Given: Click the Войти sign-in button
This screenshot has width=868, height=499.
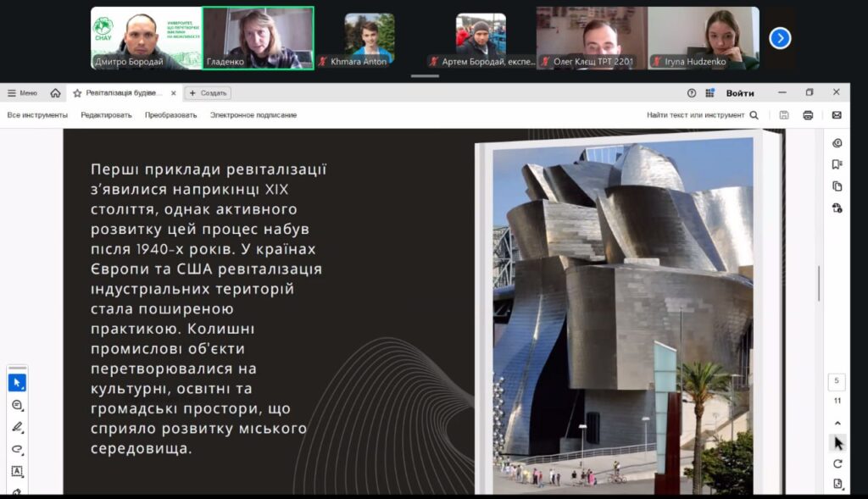Looking at the screenshot, I should coord(740,93).
